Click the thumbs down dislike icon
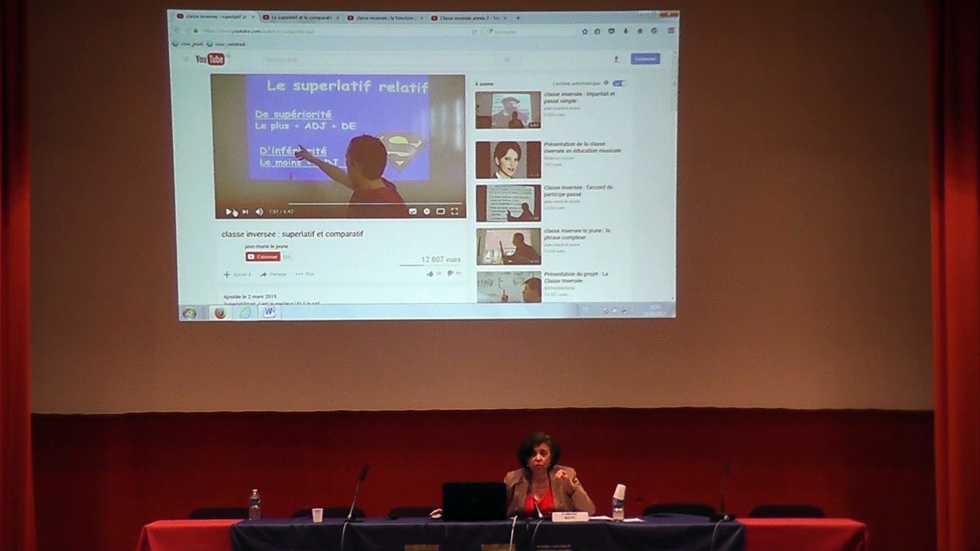 tap(449, 273)
